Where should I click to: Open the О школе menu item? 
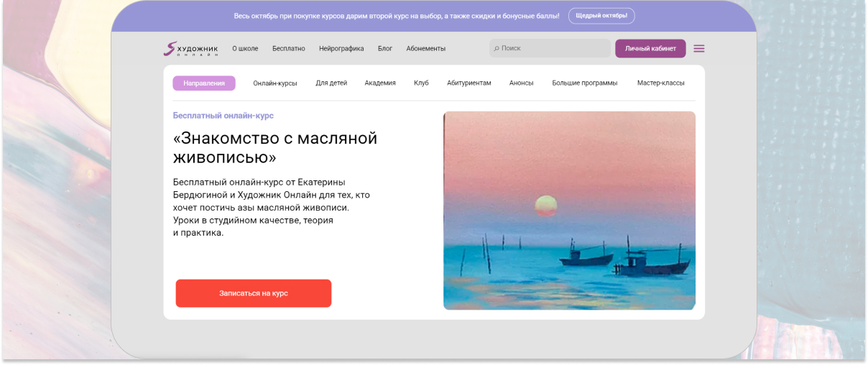tap(245, 49)
